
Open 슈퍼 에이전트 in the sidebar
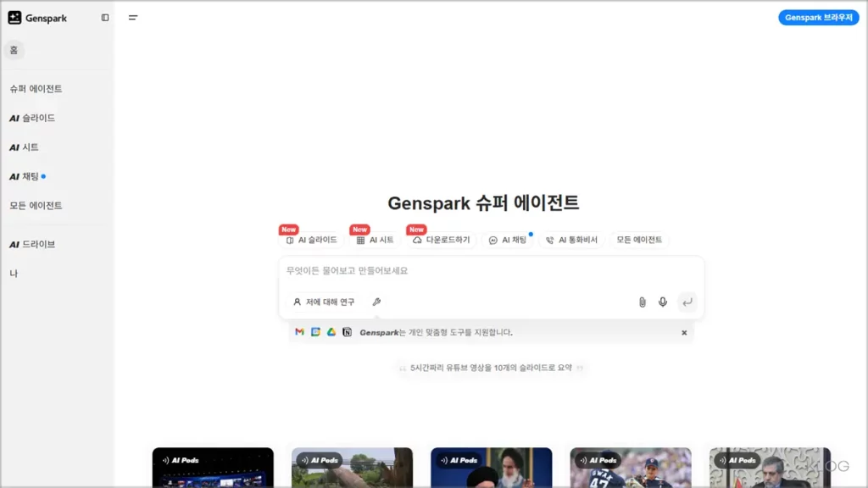pyautogui.click(x=36, y=88)
